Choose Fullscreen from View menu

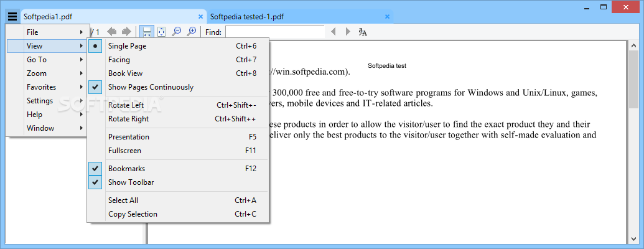[x=178, y=151]
